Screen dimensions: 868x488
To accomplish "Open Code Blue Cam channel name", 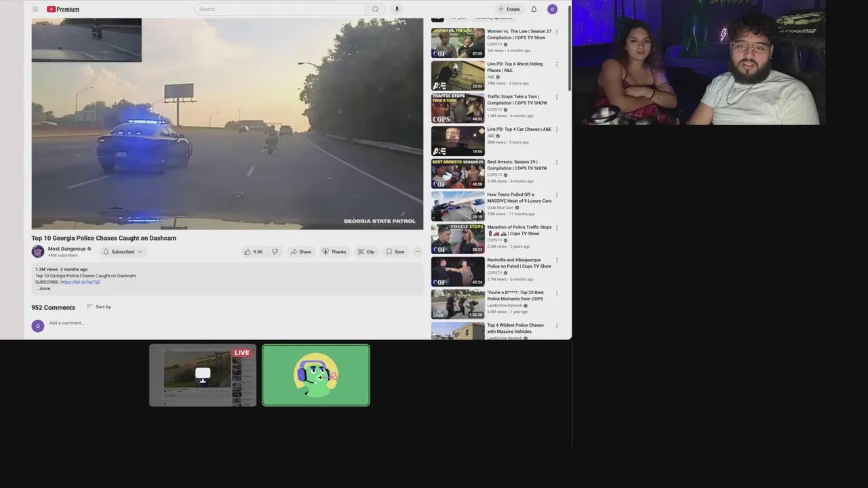I will [x=500, y=207].
